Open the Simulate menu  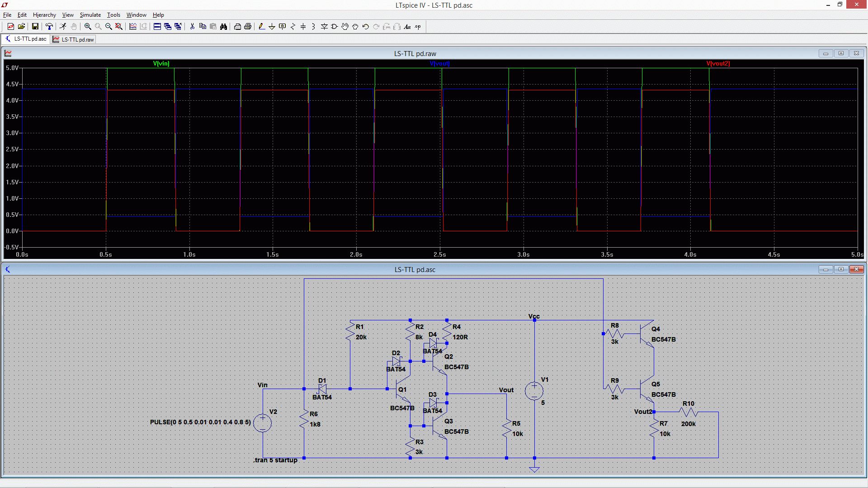(x=90, y=15)
